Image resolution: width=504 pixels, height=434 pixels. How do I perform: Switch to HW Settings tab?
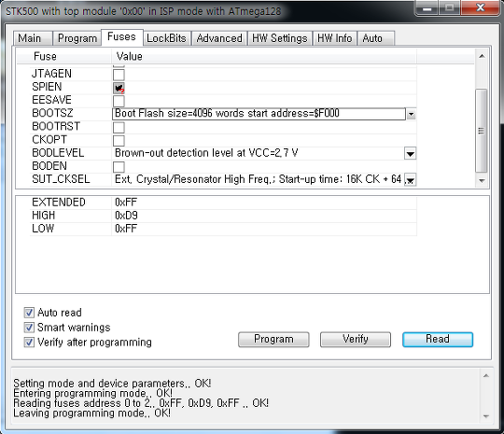coord(280,38)
